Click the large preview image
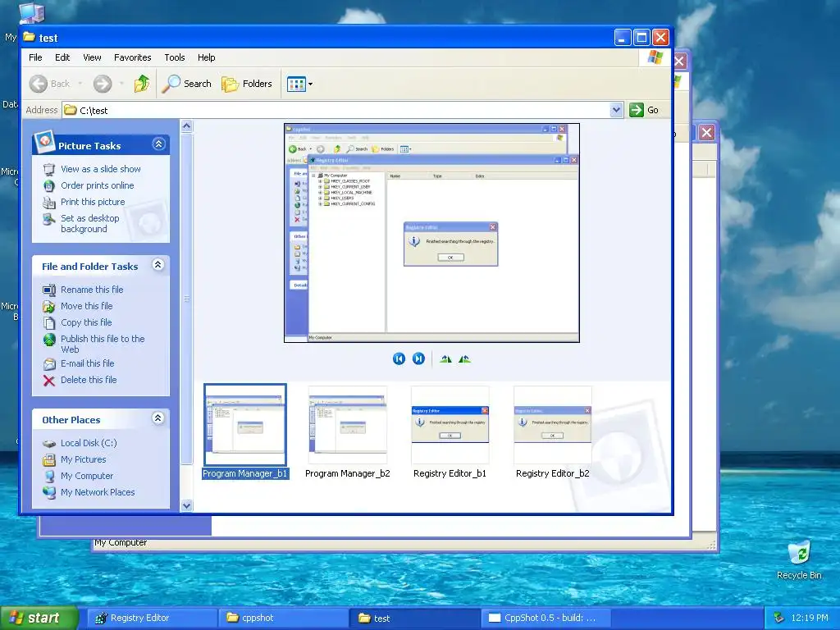Viewport: 840px width, 630px height. [x=431, y=233]
